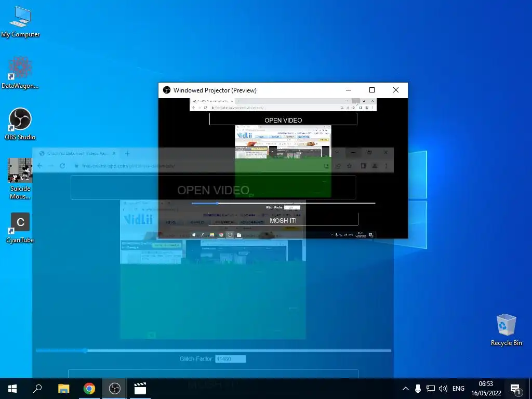Select the OBS Studio desktop shortcut

[20, 124]
